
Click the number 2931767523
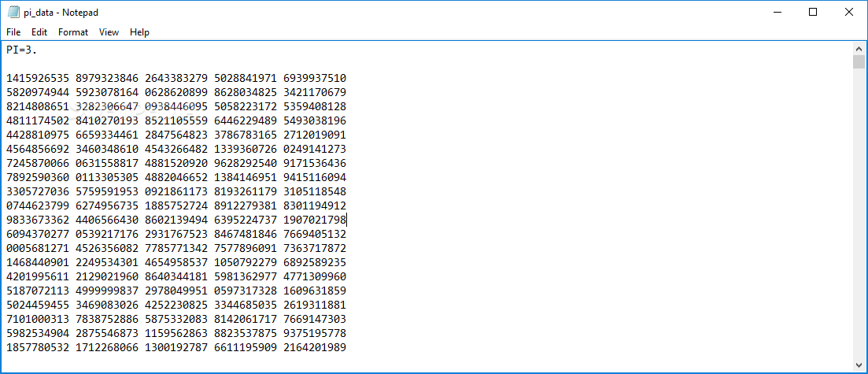(176, 235)
